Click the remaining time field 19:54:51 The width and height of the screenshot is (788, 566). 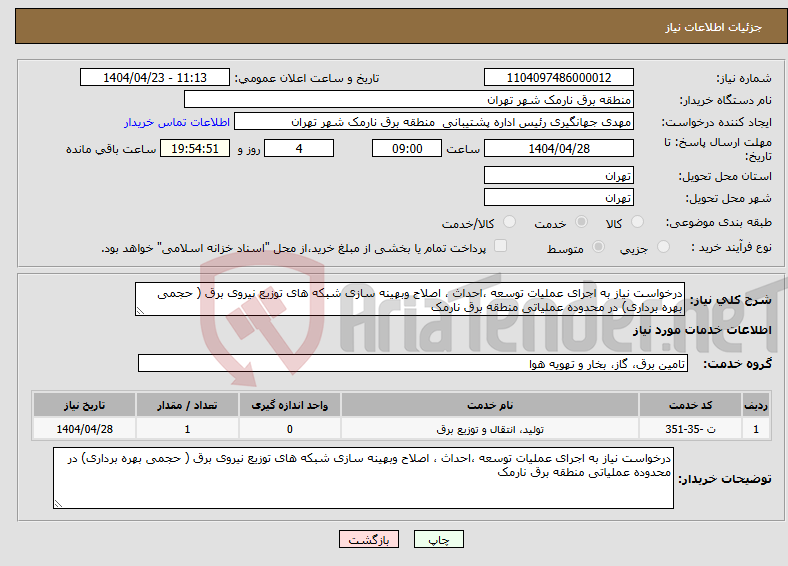[x=195, y=148]
